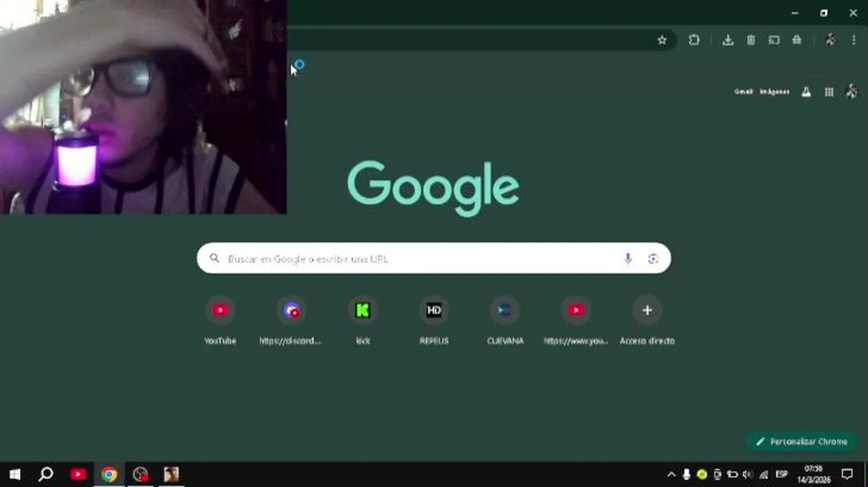Open the Windows Start menu
Screen dimensions: 868x487
15,474
